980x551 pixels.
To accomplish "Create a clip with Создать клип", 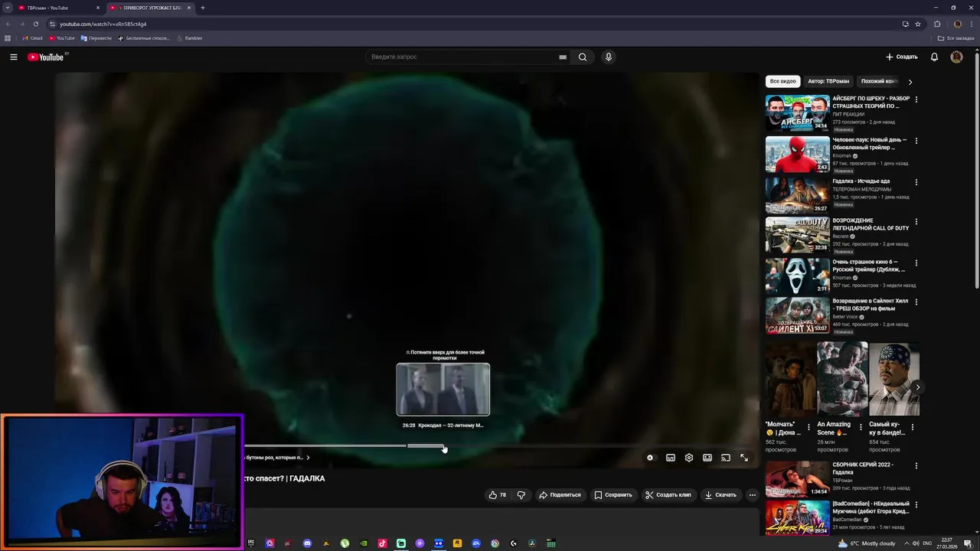I will click(x=668, y=495).
